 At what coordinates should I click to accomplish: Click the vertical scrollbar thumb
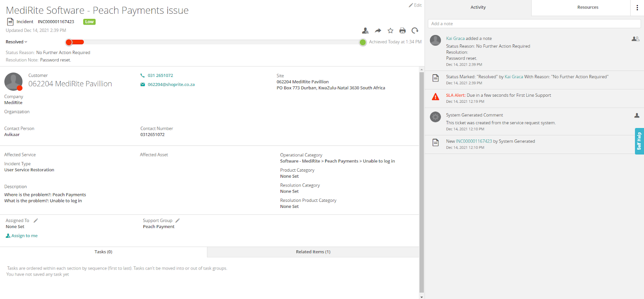coord(421,182)
